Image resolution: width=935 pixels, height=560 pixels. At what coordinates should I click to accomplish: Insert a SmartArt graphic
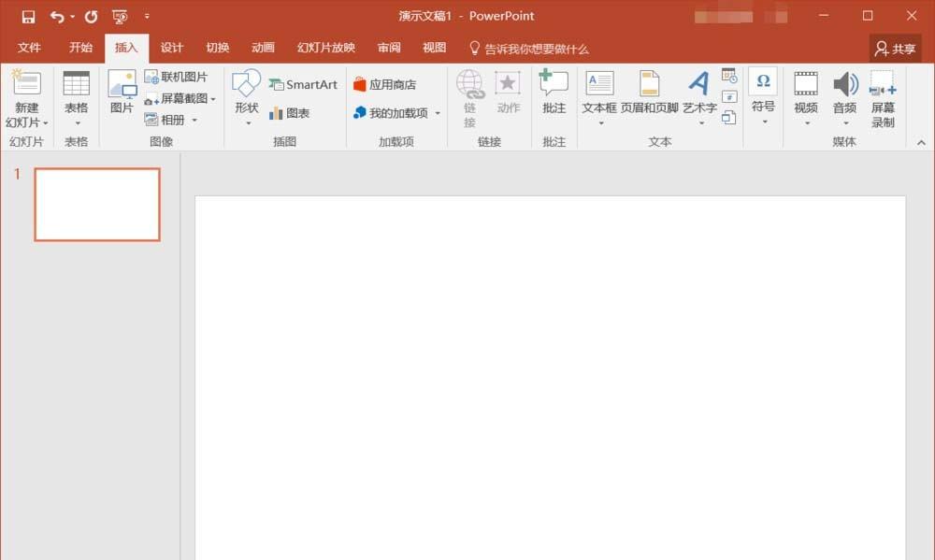tap(302, 83)
